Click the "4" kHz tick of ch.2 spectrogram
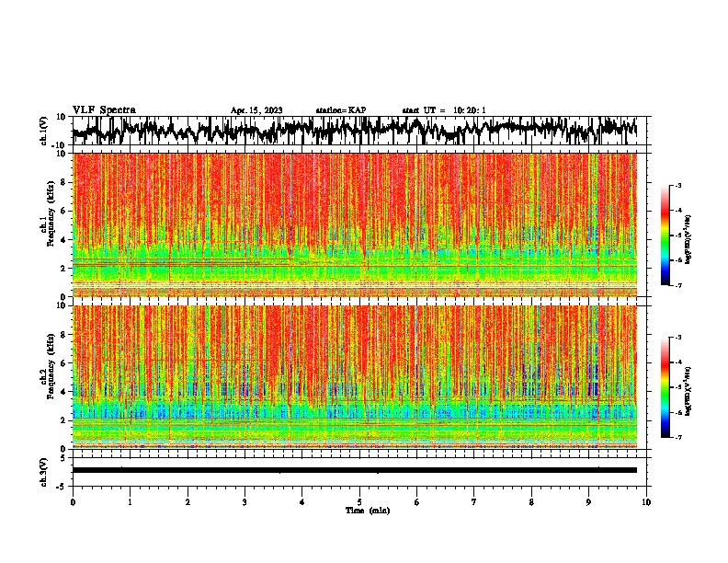The image size is (728, 563). point(63,392)
